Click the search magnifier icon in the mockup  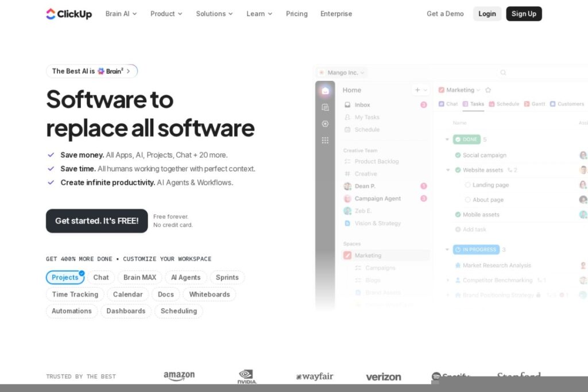click(503, 73)
